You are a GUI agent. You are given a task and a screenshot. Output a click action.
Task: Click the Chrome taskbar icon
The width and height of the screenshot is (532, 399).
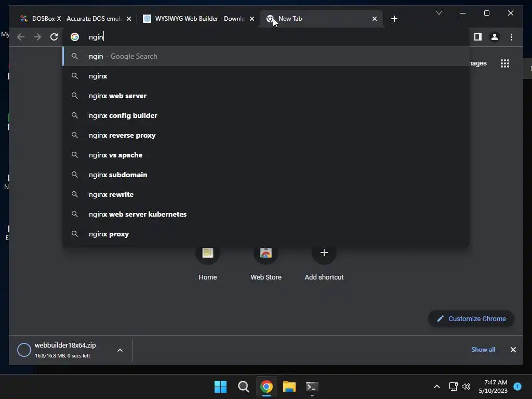tap(267, 387)
